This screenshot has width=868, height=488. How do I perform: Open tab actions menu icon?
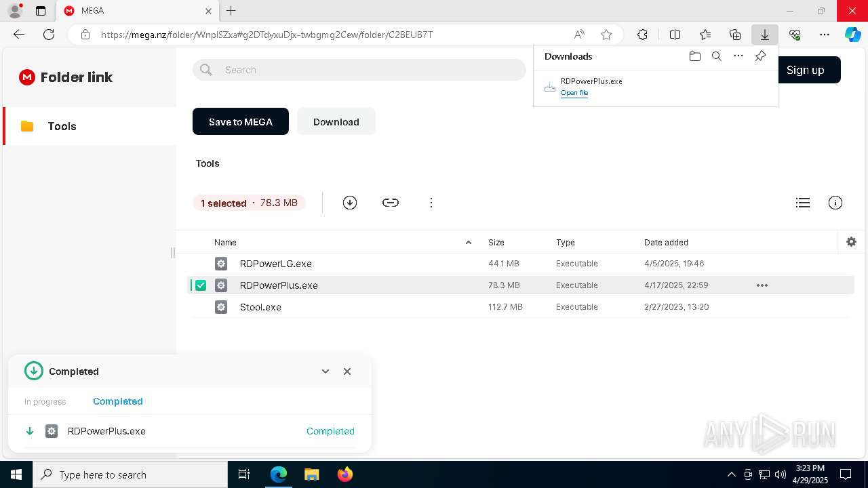(41, 11)
